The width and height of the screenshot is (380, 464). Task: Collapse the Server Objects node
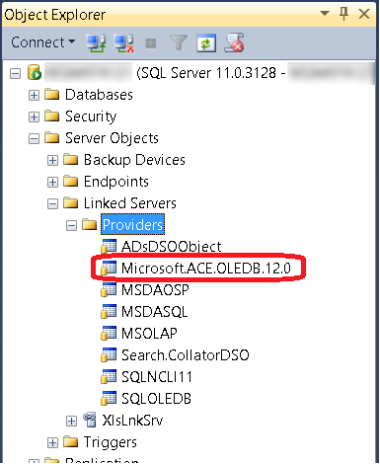(34, 139)
